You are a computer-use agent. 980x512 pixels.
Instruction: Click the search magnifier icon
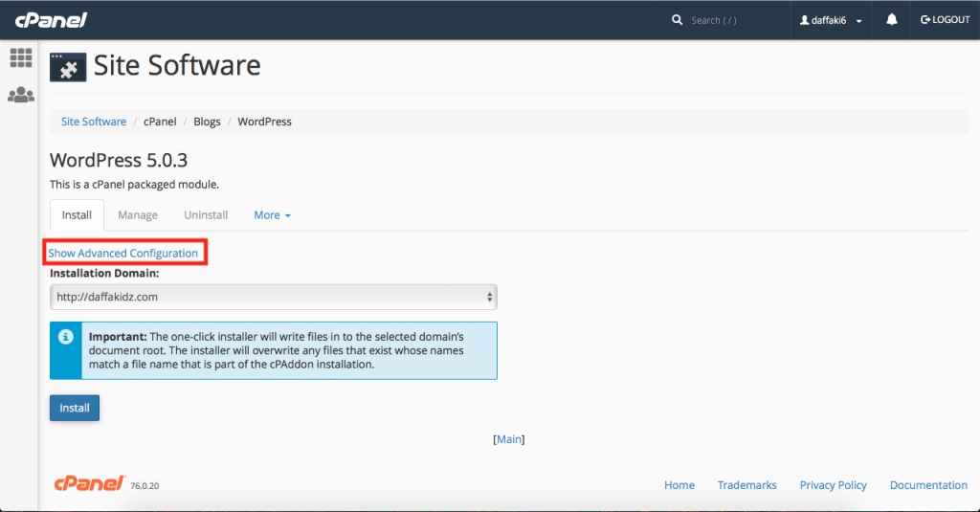click(x=677, y=20)
